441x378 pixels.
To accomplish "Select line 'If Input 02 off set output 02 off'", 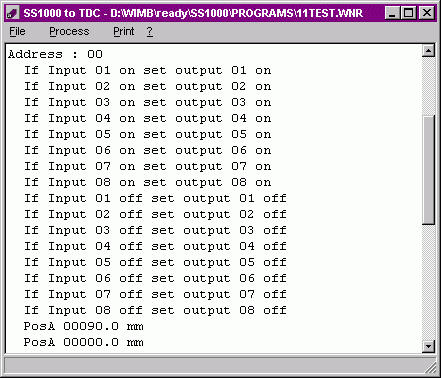I will (155, 214).
